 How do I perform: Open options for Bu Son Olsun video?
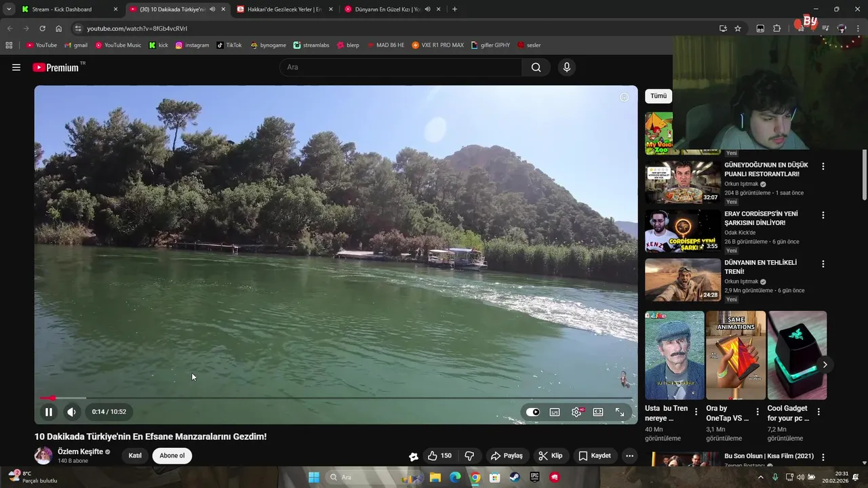click(x=823, y=457)
